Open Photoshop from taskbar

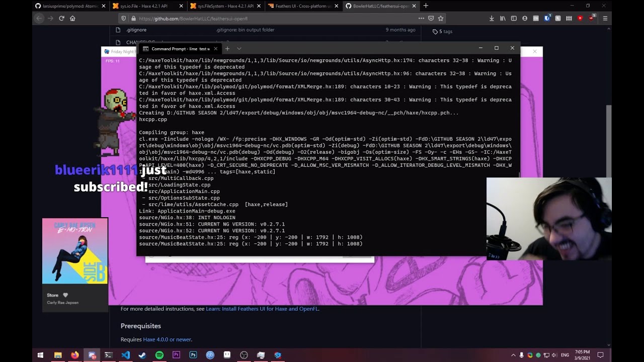click(193, 355)
